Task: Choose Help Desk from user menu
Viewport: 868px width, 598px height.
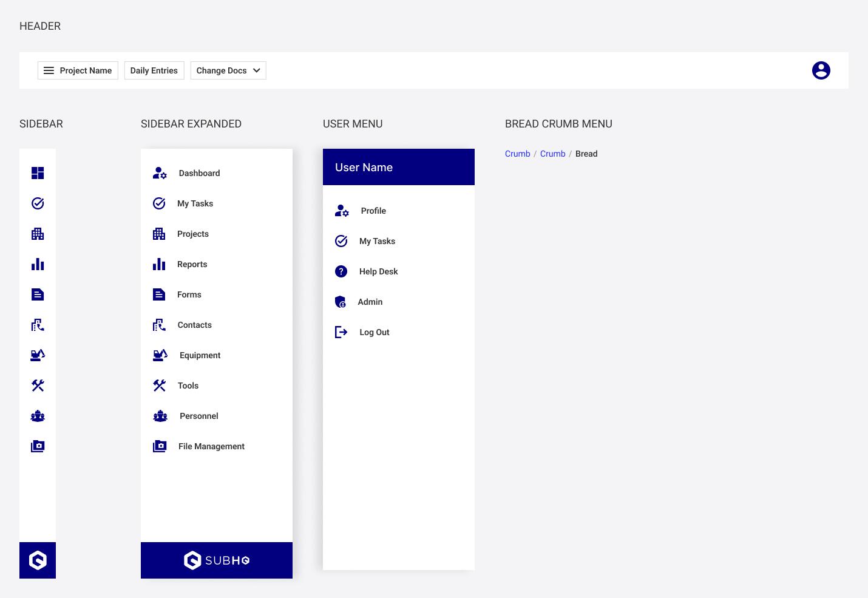Action: pyautogui.click(x=378, y=271)
